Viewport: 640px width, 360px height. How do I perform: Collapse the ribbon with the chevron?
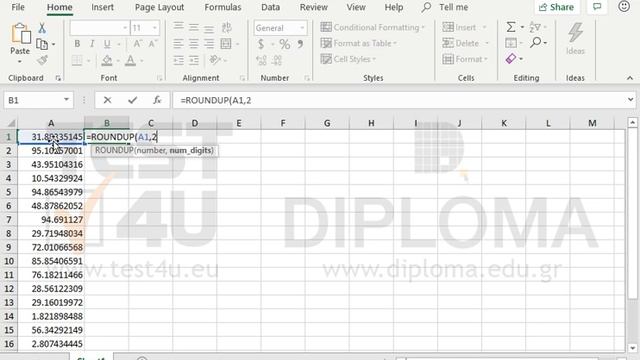click(x=630, y=78)
